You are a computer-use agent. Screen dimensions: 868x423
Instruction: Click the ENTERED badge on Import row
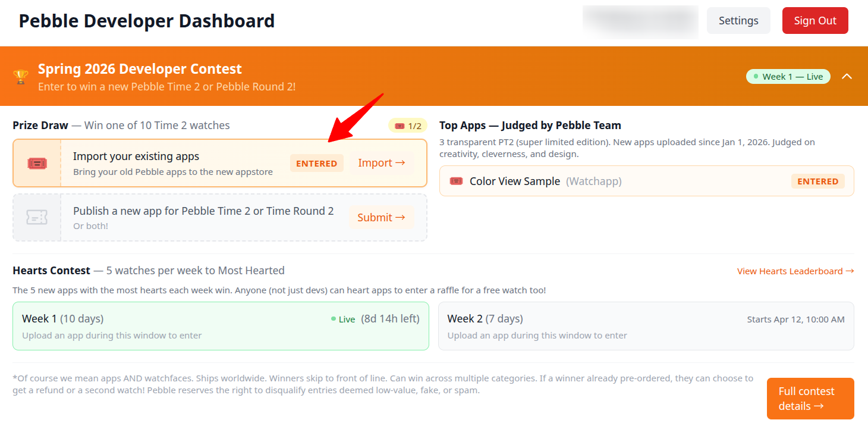pos(316,164)
